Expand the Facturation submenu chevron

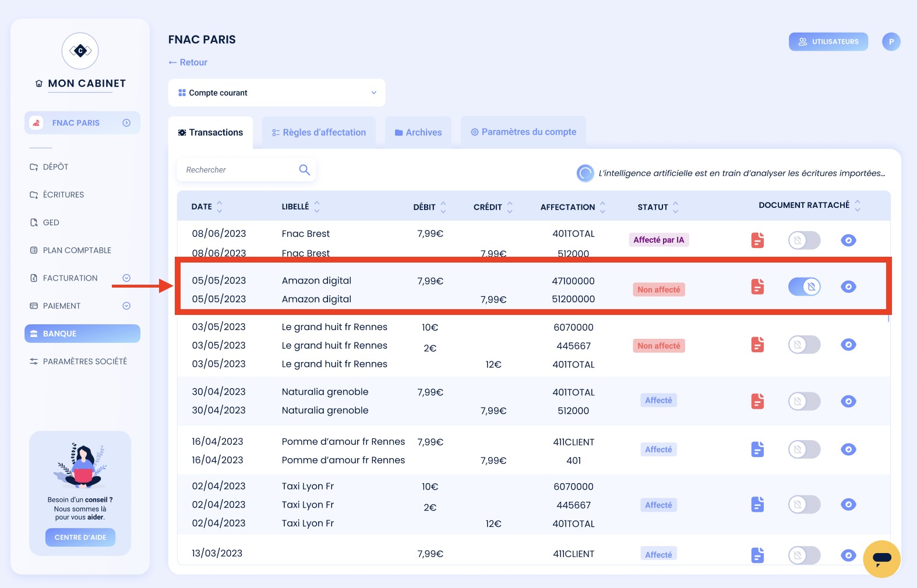[126, 278]
